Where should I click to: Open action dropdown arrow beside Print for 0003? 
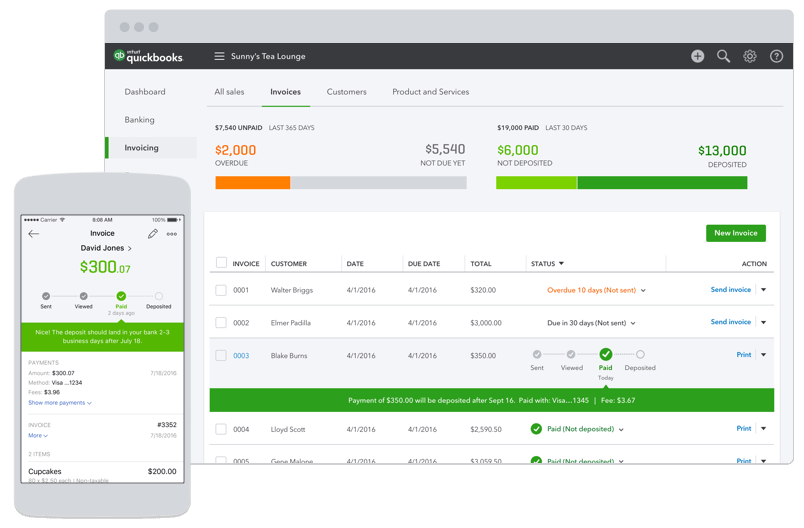click(x=763, y=355)
